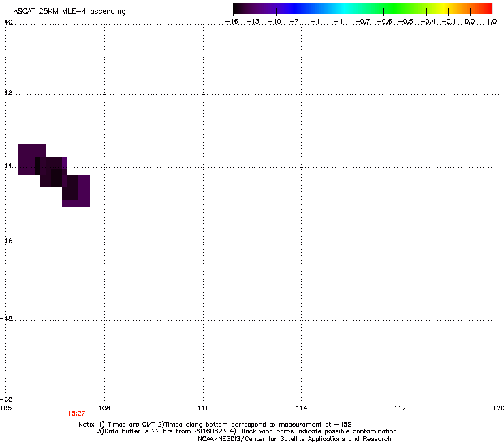Image resolution: width=504 pixels, height=443 pixels.
Task: Click the latitude -42 axis label
Action: point(6,92)
